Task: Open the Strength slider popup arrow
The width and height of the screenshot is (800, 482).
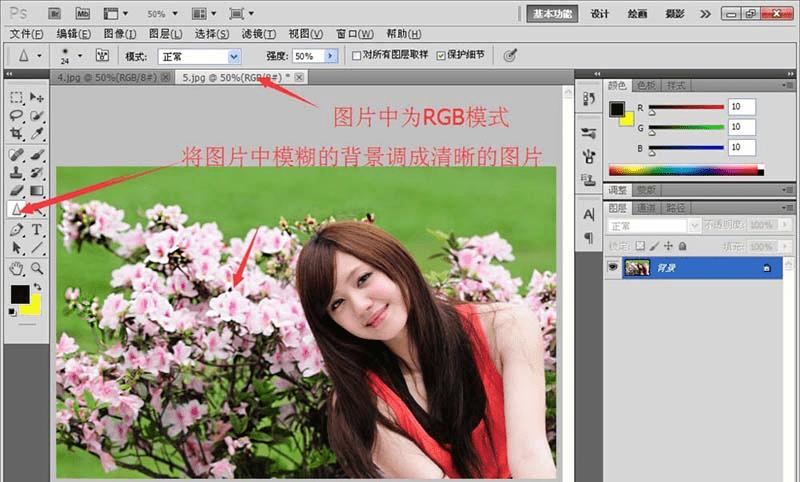Action: tap(331, 56)
